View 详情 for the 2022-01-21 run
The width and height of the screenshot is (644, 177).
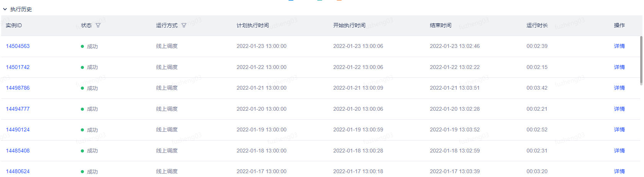619,88
